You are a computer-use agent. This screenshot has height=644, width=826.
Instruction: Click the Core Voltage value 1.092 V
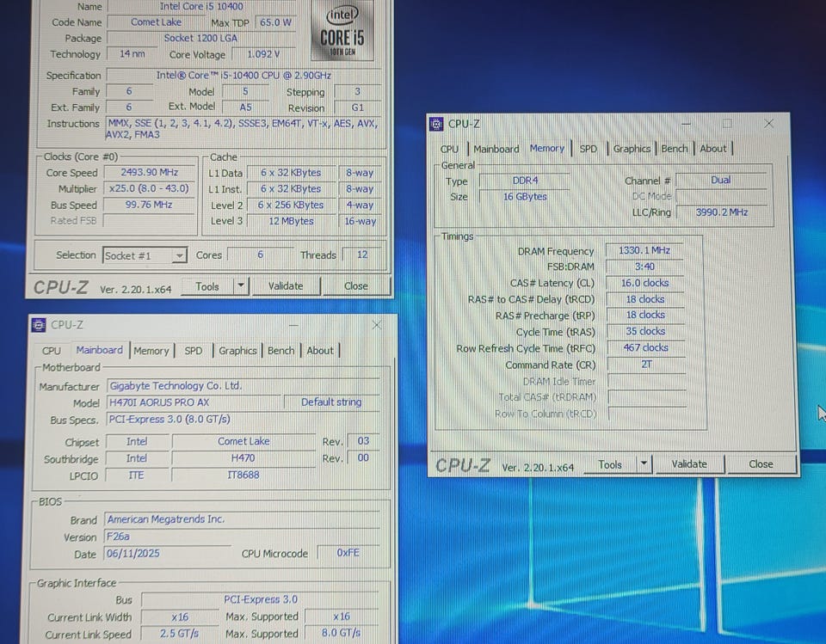coord(263,54)
